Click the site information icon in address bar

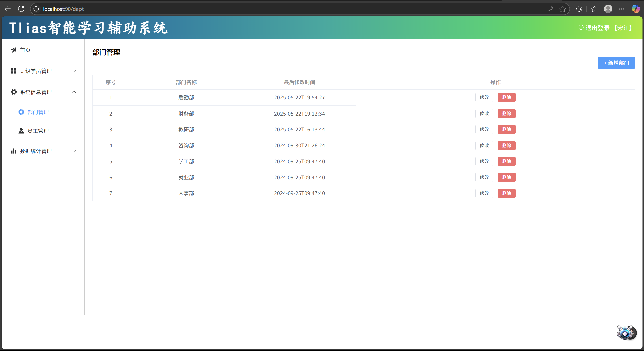[36, 9]
